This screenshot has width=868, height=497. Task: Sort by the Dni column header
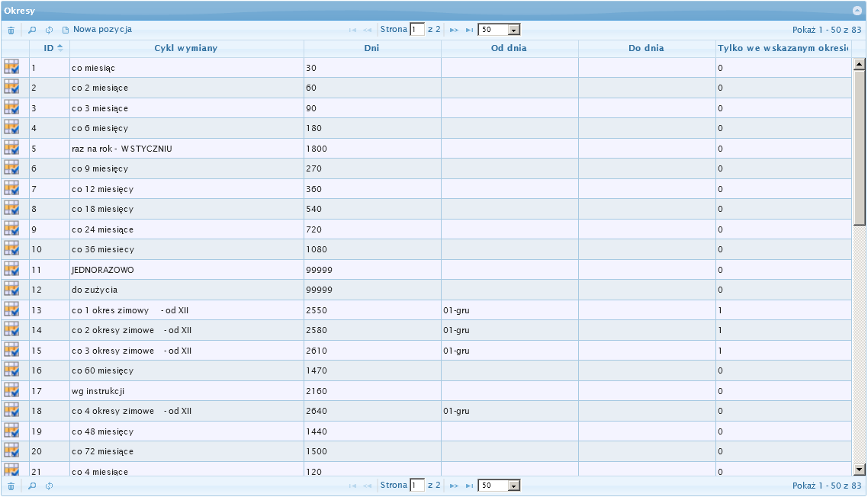[x=372, y=48]
